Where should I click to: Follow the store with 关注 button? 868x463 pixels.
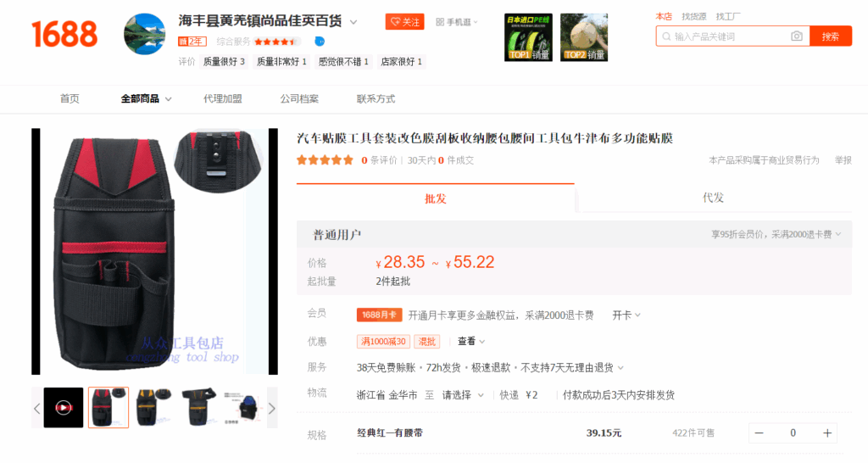click(404, 21)
